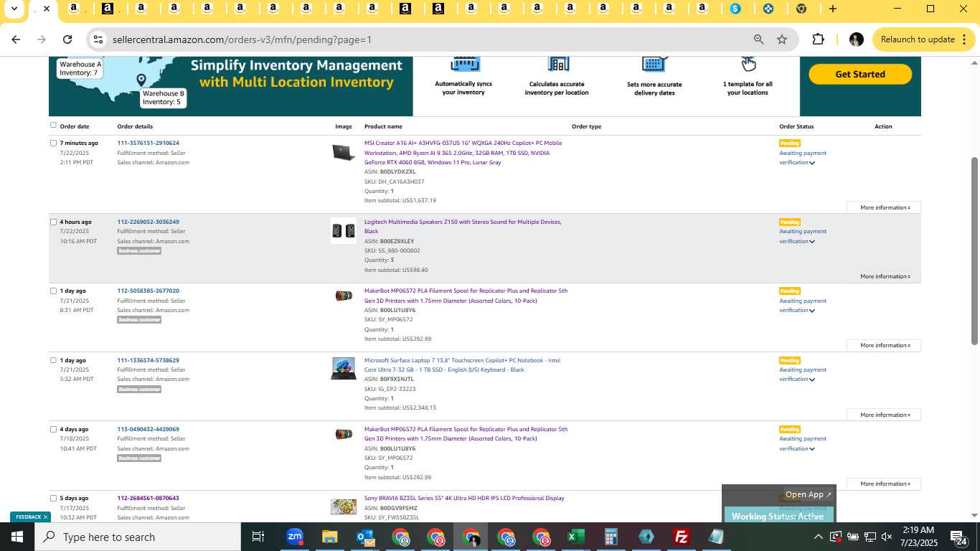Click the page vertical scrollbar
Image resolution: width=980 pixels, height=551 pixels.
[x=974, y=251]
